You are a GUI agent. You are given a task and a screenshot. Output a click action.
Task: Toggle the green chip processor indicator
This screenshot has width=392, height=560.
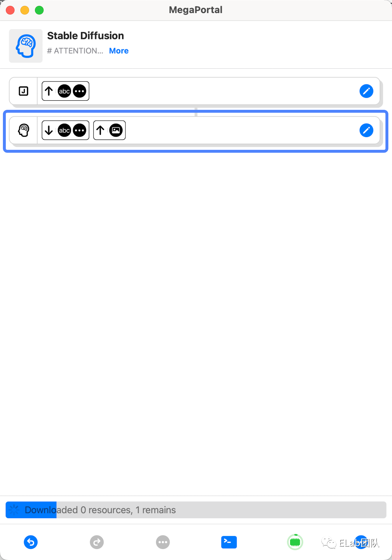pos(295,542)
